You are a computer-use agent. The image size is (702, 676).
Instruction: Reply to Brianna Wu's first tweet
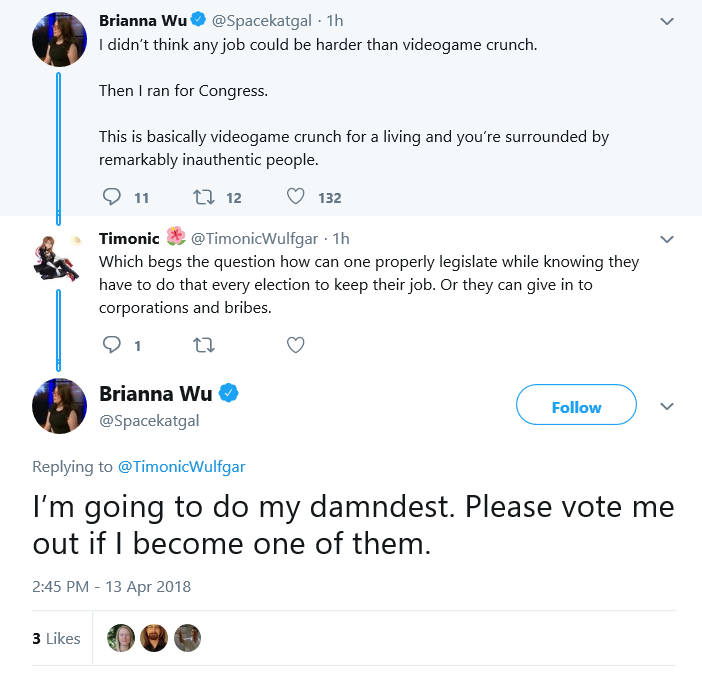click(111, 197)
